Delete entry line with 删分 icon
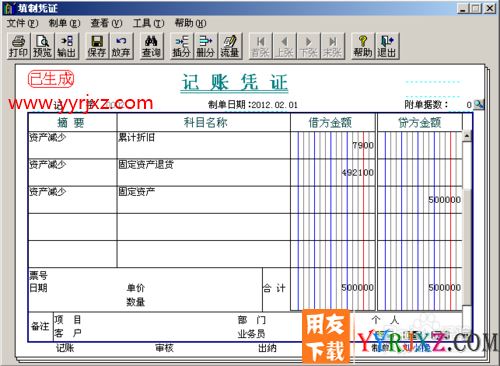Image resolution: width=500 pixels, height=366 pixels. [205, 46]
